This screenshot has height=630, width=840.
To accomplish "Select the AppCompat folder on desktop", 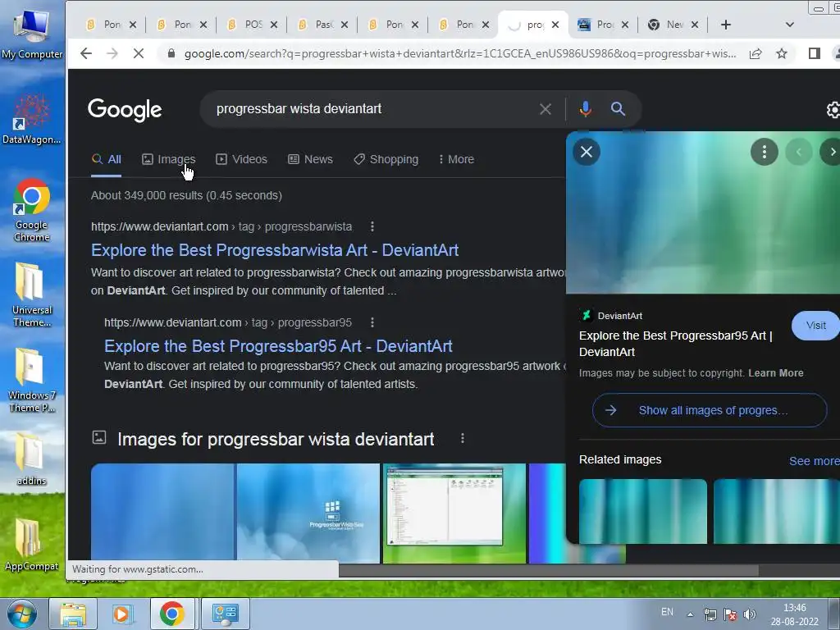I will (x=32, y=545).
